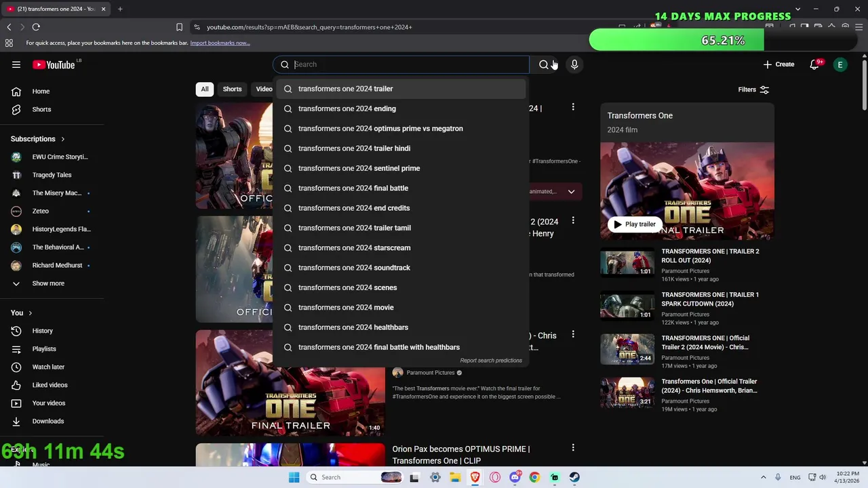868x488 pixels.
Task: Open more options for first video result
Action: tap(573, 107)
